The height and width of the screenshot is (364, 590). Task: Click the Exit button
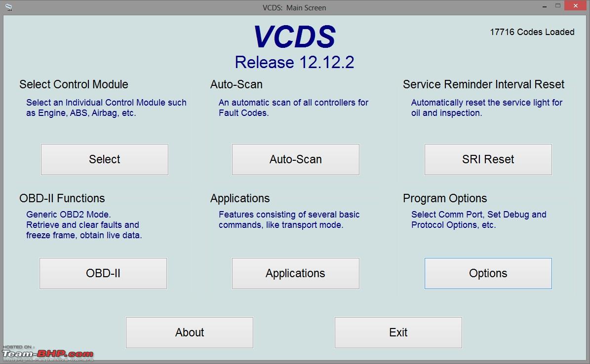pyautogui.click(x=398, y=332)
